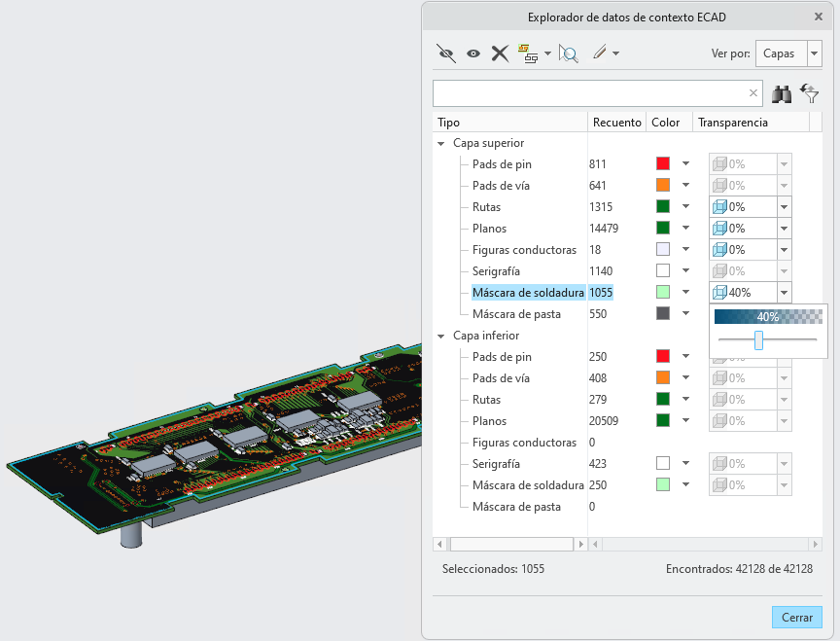Click the magnifier zoom-to-selection icon
Screen dimensions: 840x641
569,53
